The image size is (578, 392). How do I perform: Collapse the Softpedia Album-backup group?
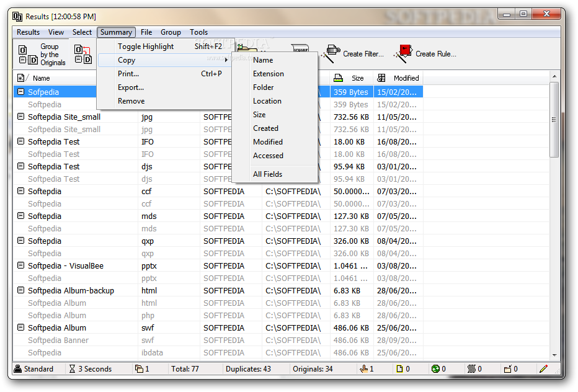pyautogui.click(x=21, y=290)
